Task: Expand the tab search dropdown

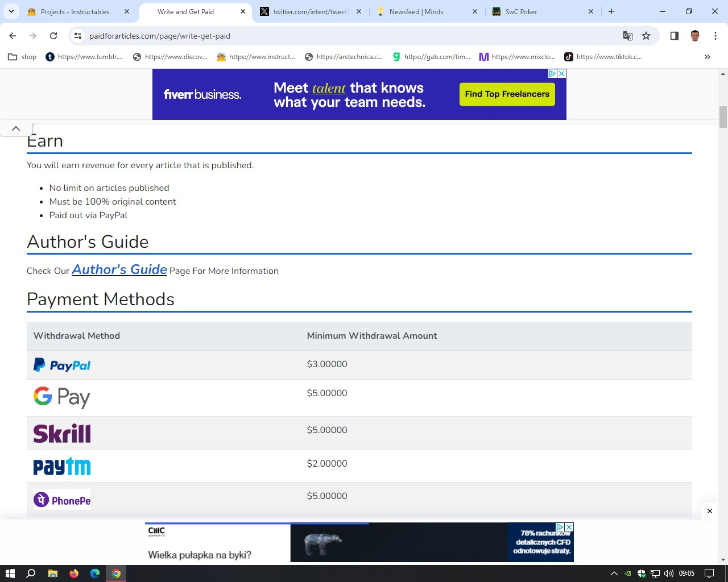Action: point(11,11)
